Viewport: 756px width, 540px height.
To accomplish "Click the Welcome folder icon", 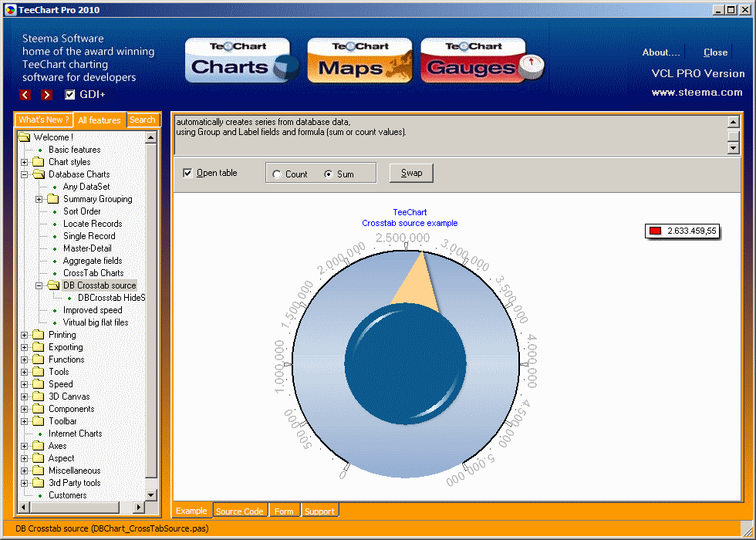I will [x=24, y=137].
